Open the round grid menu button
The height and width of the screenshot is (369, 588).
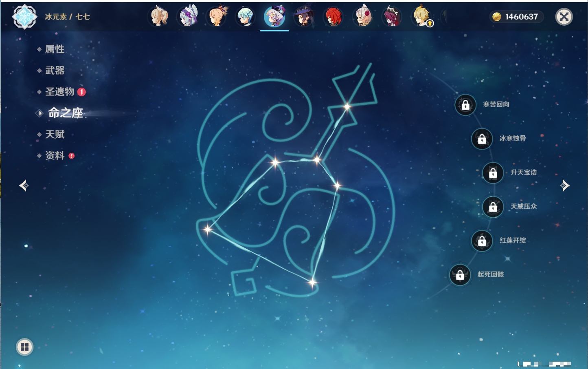pos(24,347)
